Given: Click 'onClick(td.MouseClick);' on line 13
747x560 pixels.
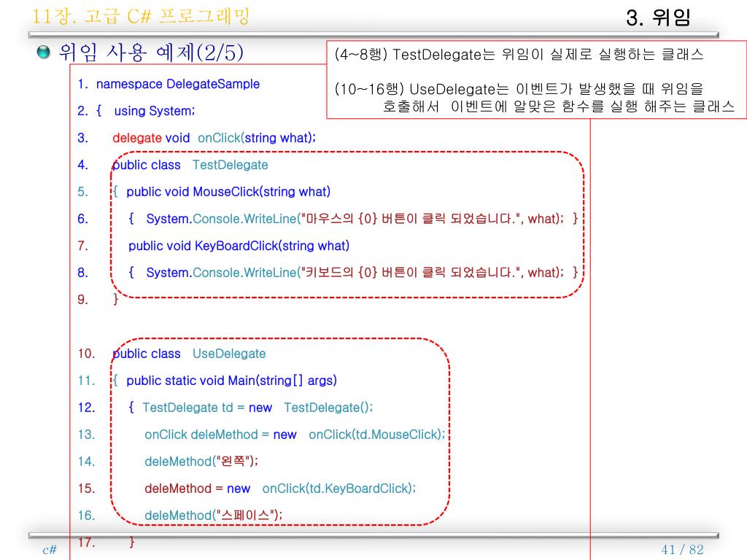Looking at the screenshot, I should [x=377, y=435].
